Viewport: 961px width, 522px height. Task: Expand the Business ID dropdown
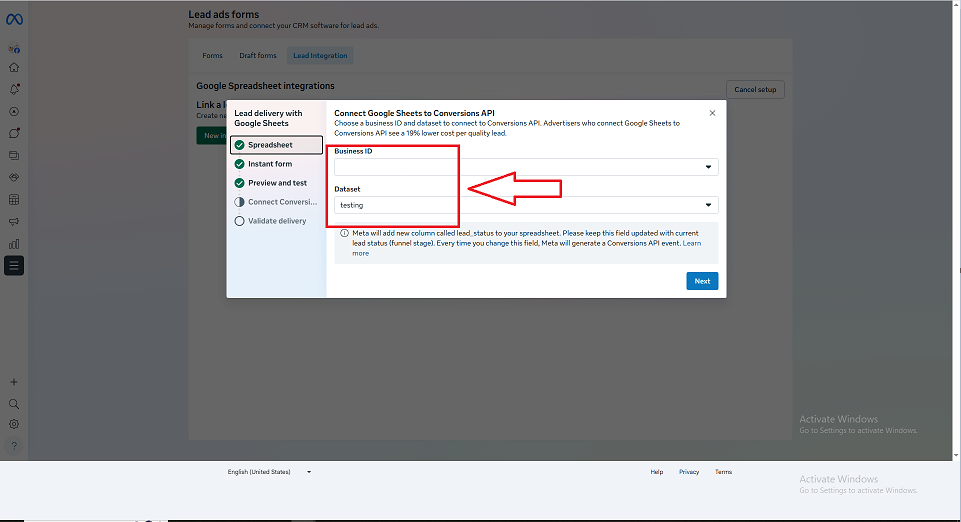click(526, 167)
